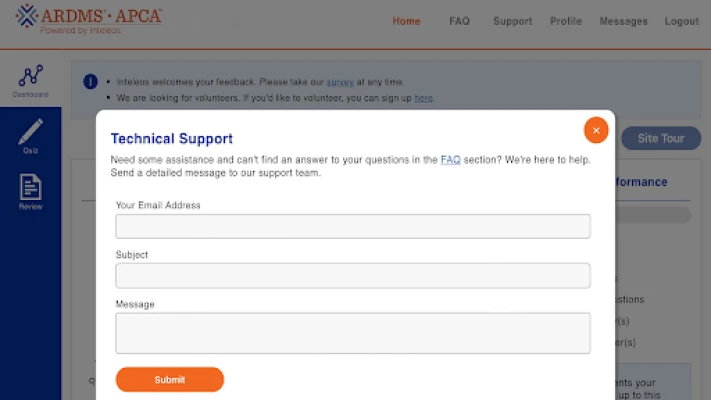Click the ARDMS APCA logo
The width and height of the screenshot is (711, 400).
click(89, 18)
